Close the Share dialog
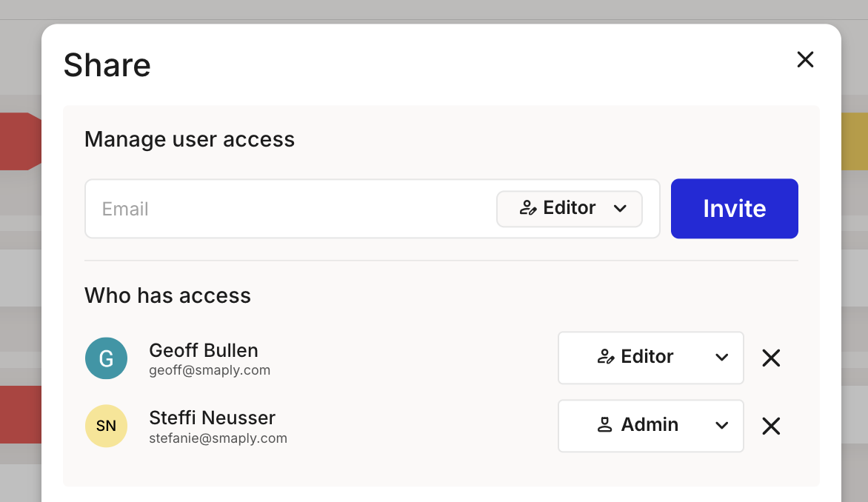The height and width of the screenshot is (502, 868). tap(805, 60)
